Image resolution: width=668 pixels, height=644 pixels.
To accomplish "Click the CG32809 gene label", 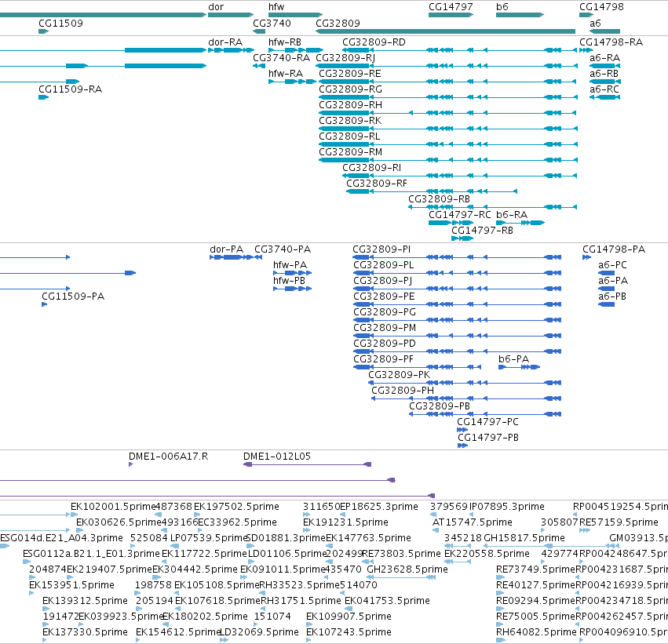I will pyautogui.click(x=338, y=23).
